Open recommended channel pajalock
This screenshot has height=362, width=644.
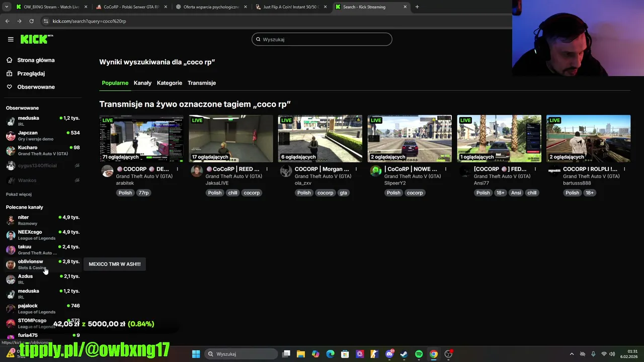(43, 309)
